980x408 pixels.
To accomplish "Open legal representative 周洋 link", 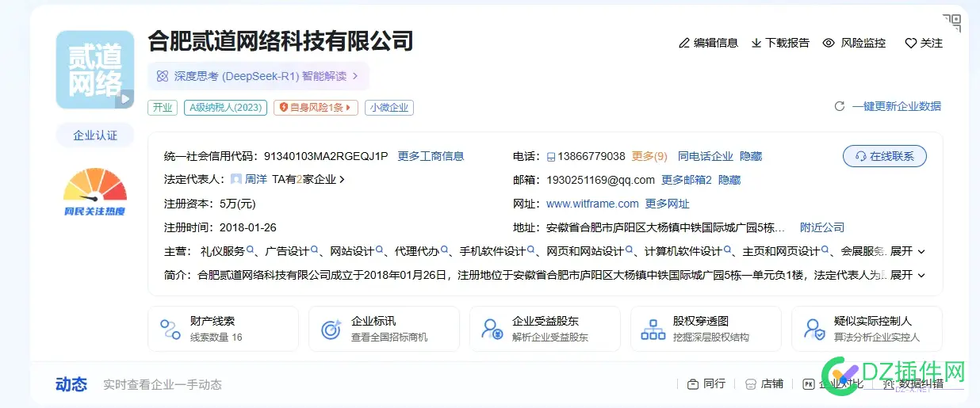I will point(255,180).
